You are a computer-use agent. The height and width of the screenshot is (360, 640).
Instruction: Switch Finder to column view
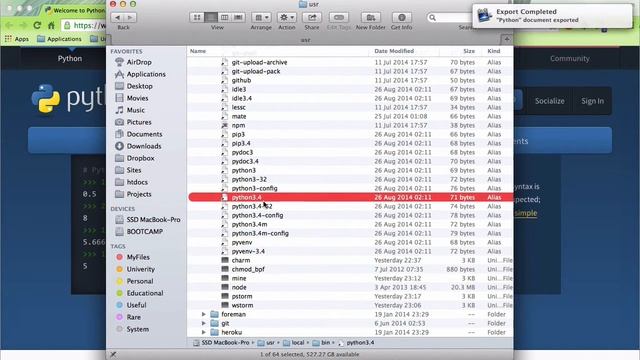pyautogui.click(x=224, y=17)
